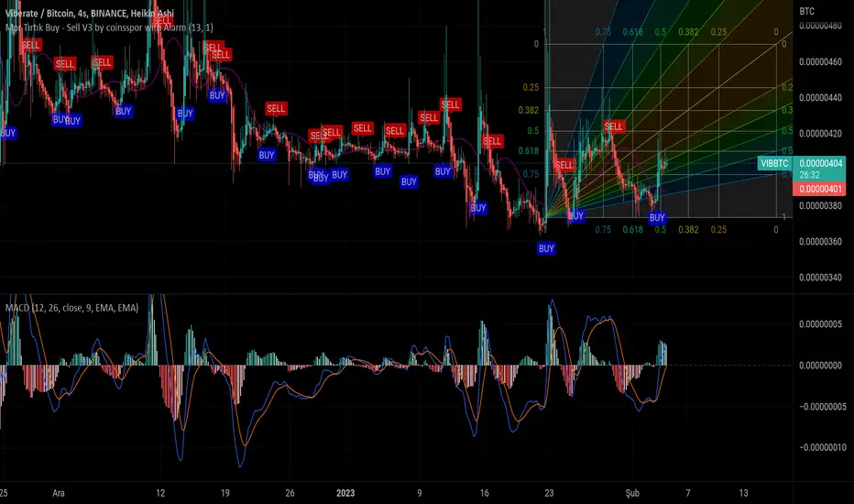Click the 0.00000440 price axis value

[x=820, y=98]
